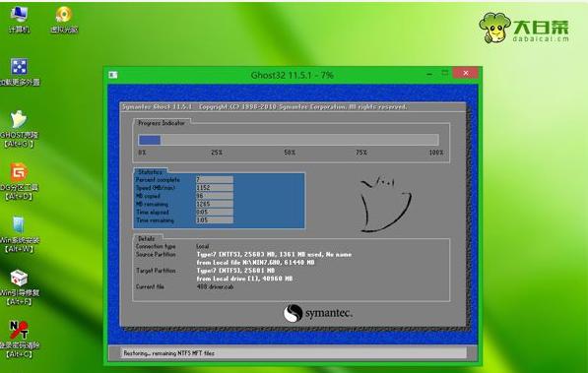Click the Restoring remaining NTFS MFT status
This screenshot has width=588, height=373.
pyautogui.click(x=168, y=353)
